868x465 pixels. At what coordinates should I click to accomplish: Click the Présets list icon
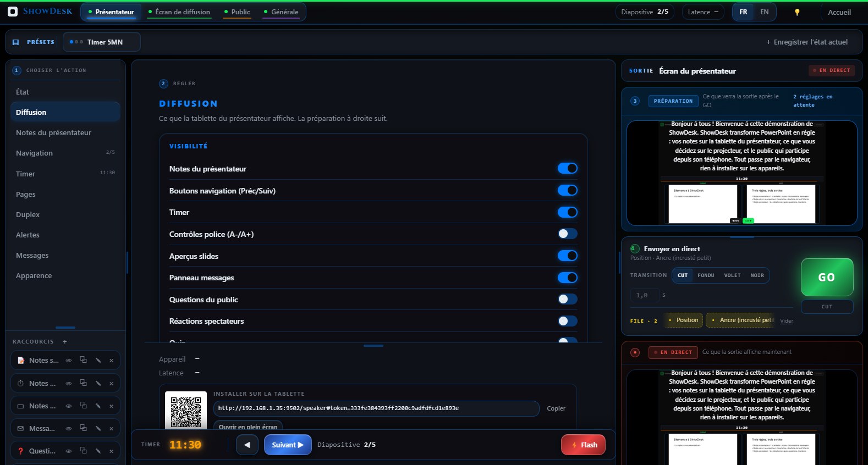(15, 42)
